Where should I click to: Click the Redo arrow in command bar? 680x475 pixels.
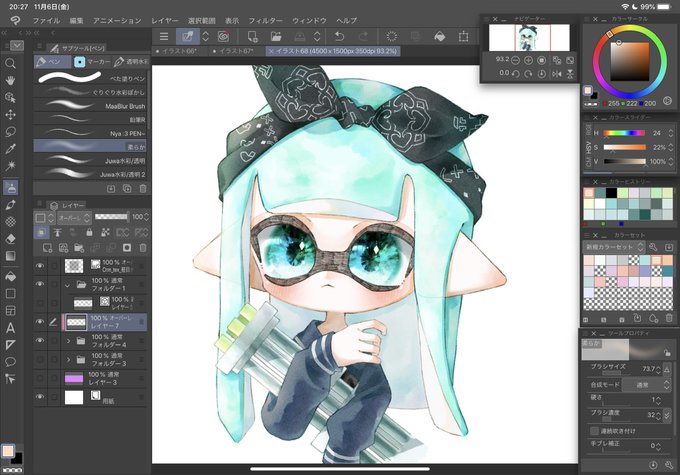point(363,36)
